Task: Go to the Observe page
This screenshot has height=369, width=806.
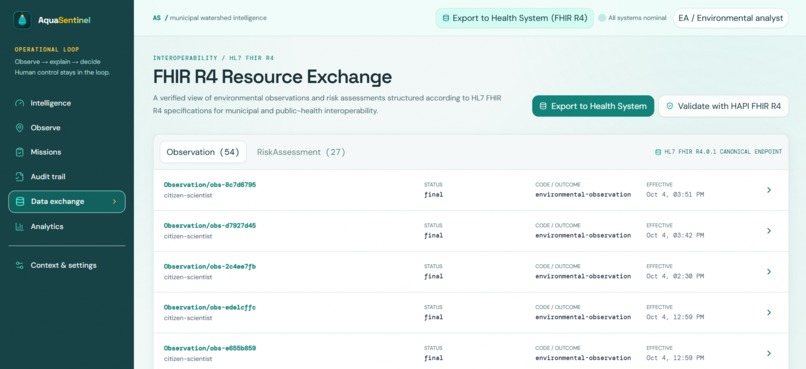Action: pyautogui.click(x=67, y=127)
